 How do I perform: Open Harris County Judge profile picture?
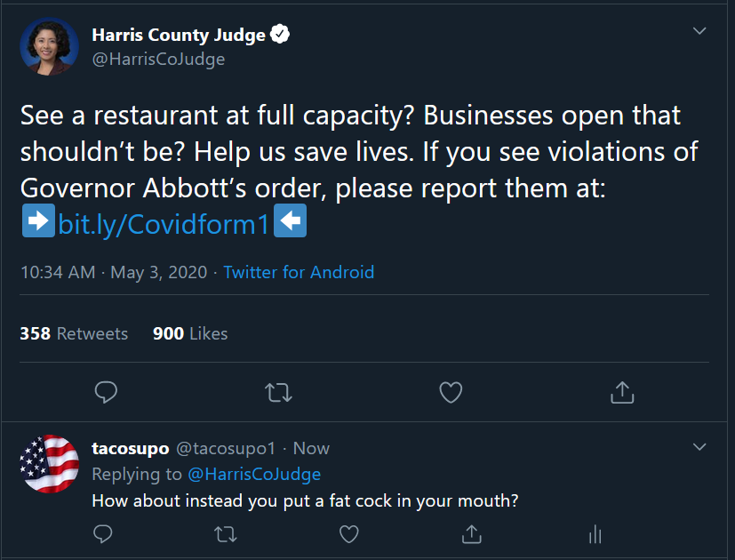point(49,46)
